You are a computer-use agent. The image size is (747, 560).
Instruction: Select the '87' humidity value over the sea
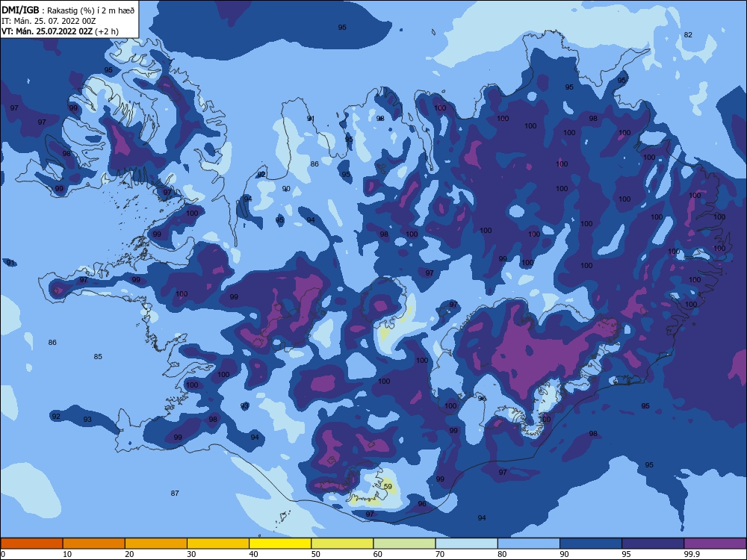175,494
